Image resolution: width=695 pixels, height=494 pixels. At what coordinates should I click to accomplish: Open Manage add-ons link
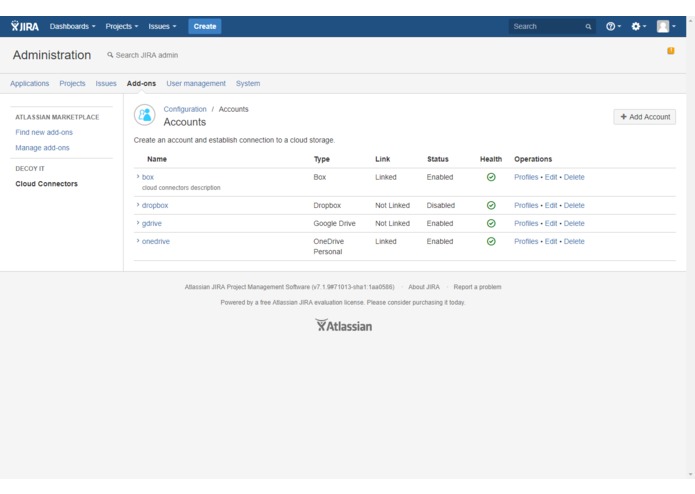click(x=43, y=148)
